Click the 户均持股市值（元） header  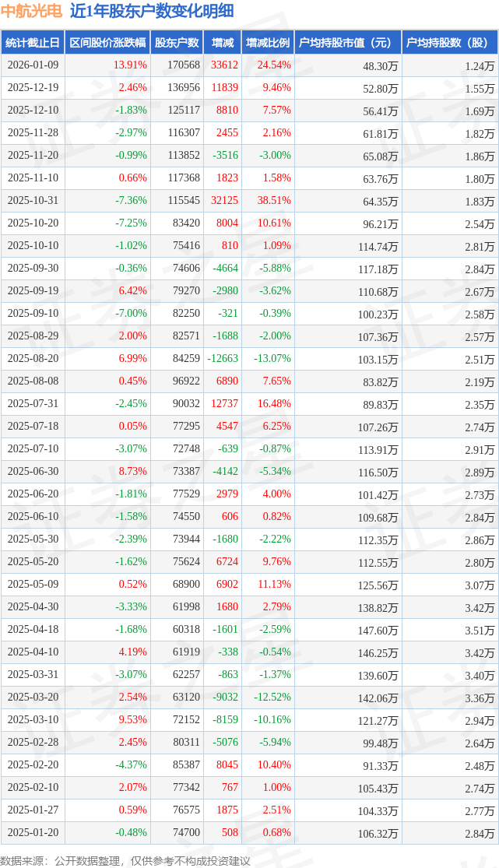pos(347,43)
